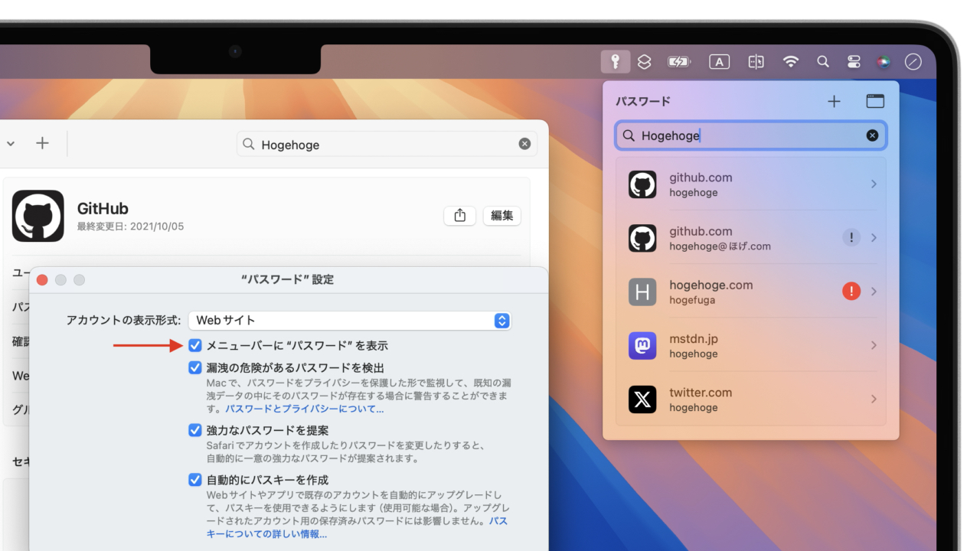Check the battery charging icon in menu bar

tap(679, 62)
